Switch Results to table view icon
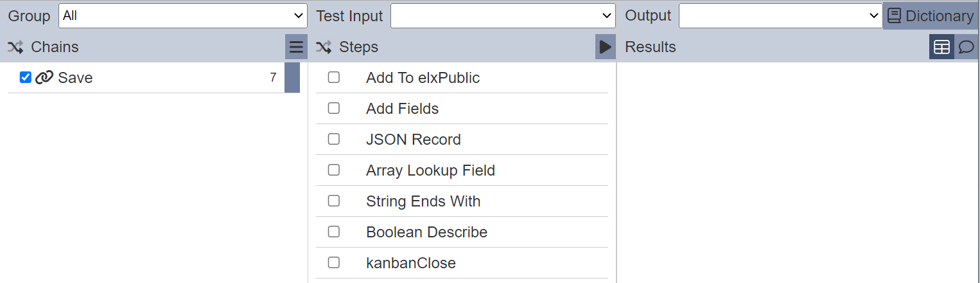Viewport: 980px width, 283px height. coord(941,47)
